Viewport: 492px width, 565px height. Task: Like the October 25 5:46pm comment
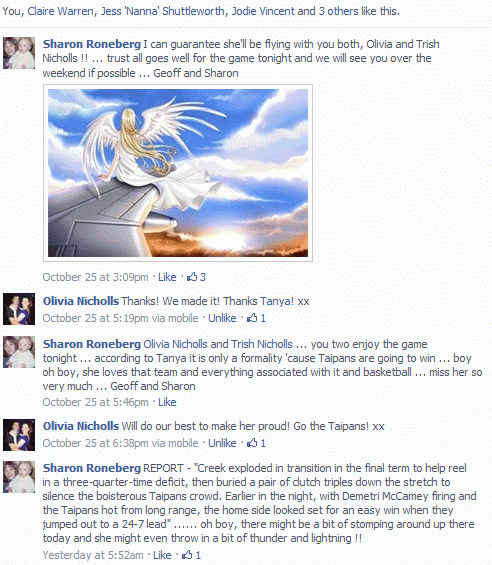pos(167,402)
